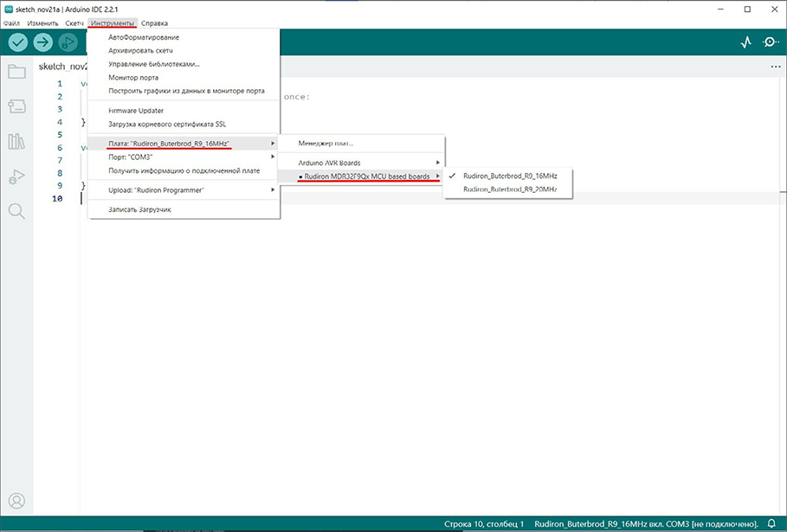Choose Записать Загрузчик menu entry
Viewport: 787px width, 532px height.
[184, 209]
